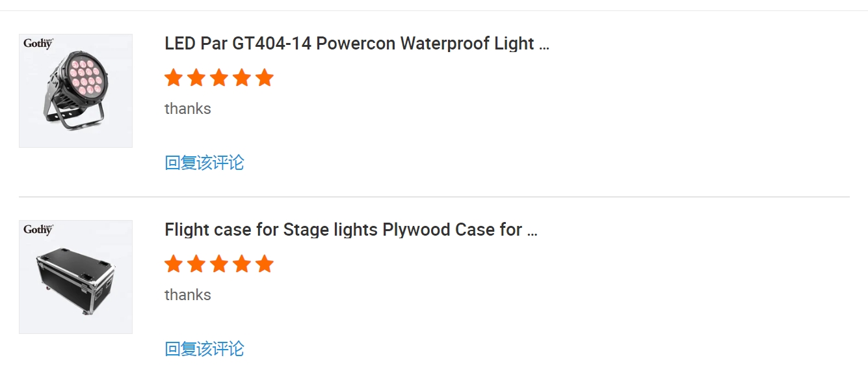This screenshot has width=868, height=375.
Task: Open the flight case product thumbnail
Action: [75, 277]
